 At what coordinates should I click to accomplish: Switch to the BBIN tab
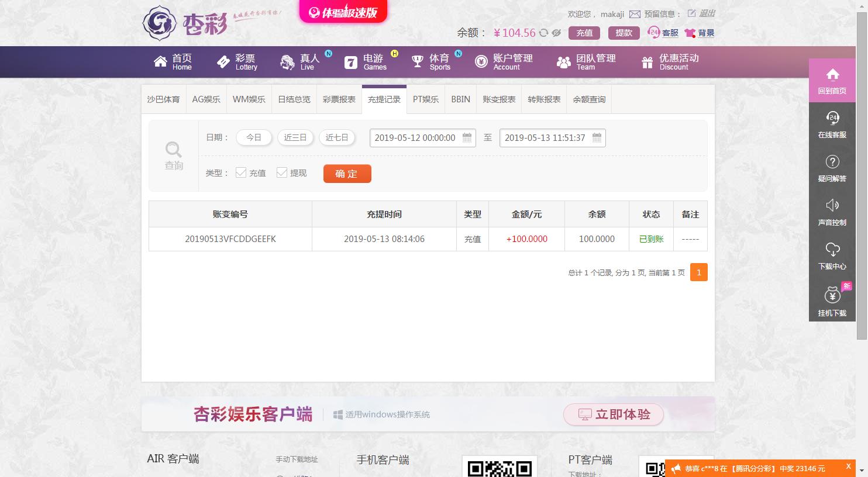[461, 99]
